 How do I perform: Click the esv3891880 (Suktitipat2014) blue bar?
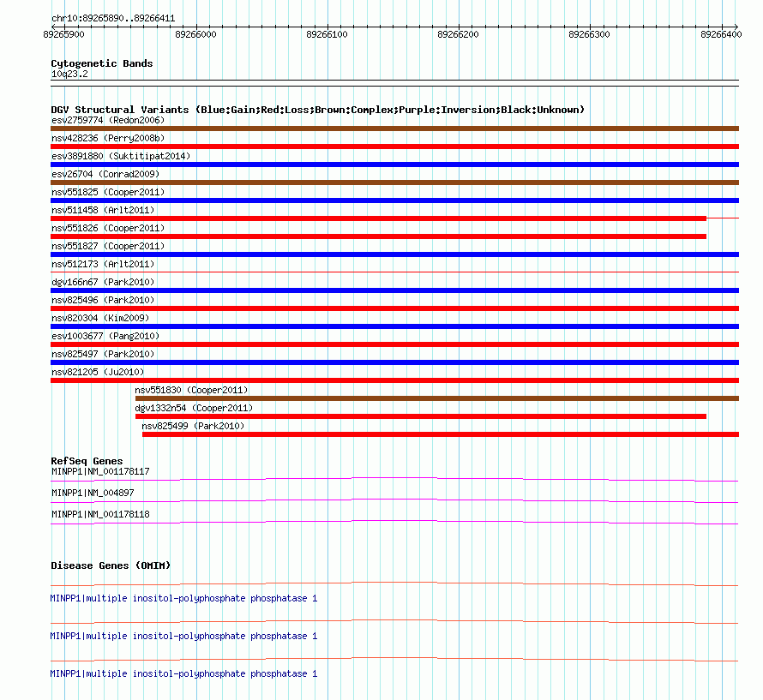point(394,165)
